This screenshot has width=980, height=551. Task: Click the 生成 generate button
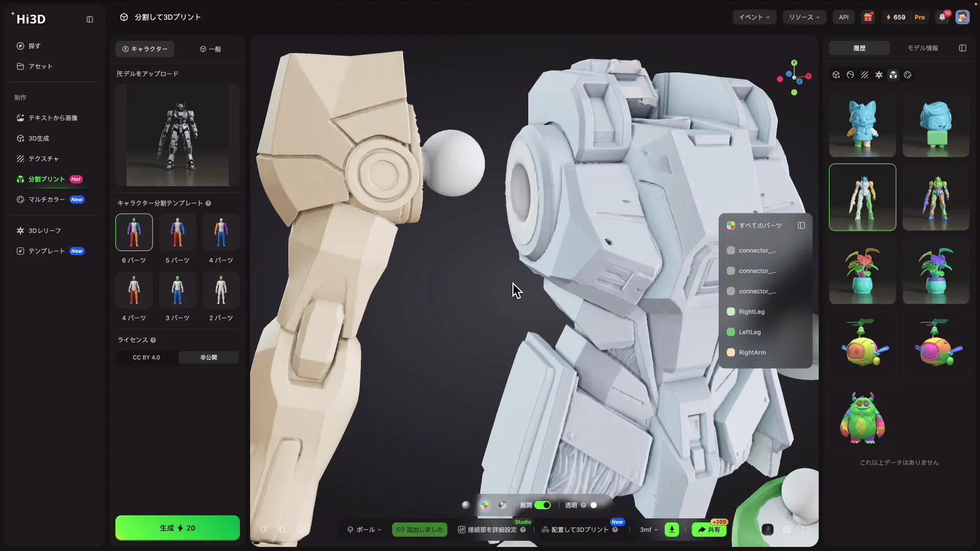click(178, 528)
